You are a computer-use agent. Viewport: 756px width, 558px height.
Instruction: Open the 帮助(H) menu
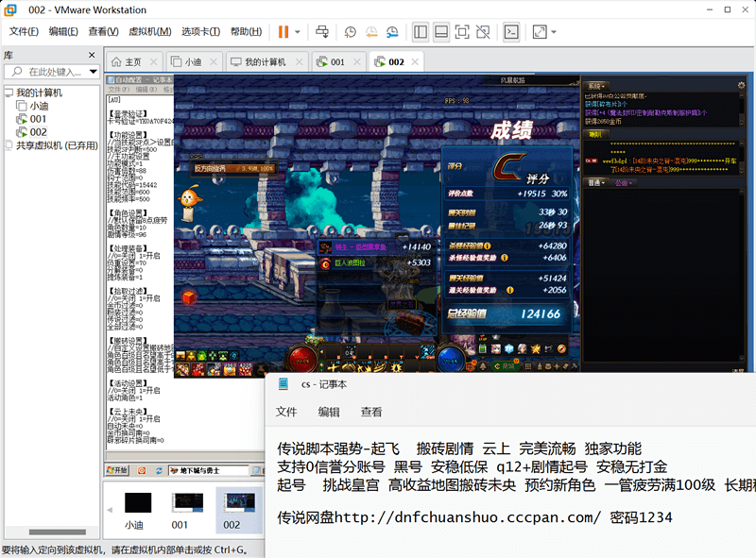pos(246,31)
